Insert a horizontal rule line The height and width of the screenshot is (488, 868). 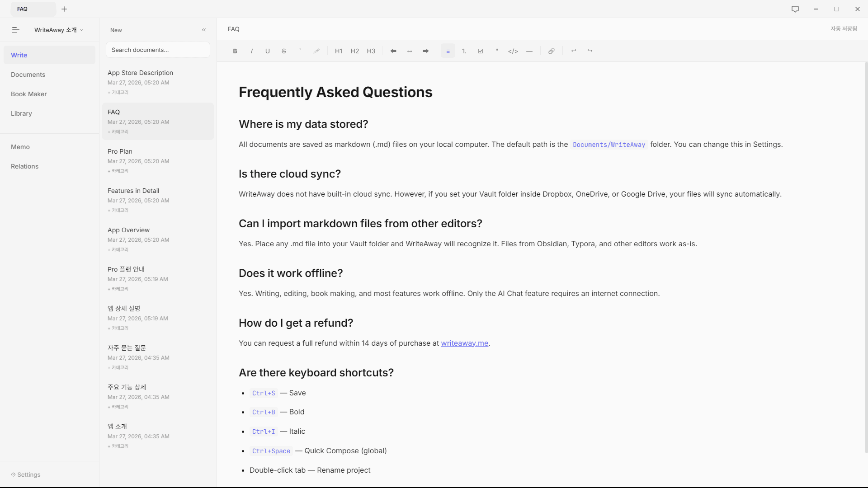coord(529,51)
